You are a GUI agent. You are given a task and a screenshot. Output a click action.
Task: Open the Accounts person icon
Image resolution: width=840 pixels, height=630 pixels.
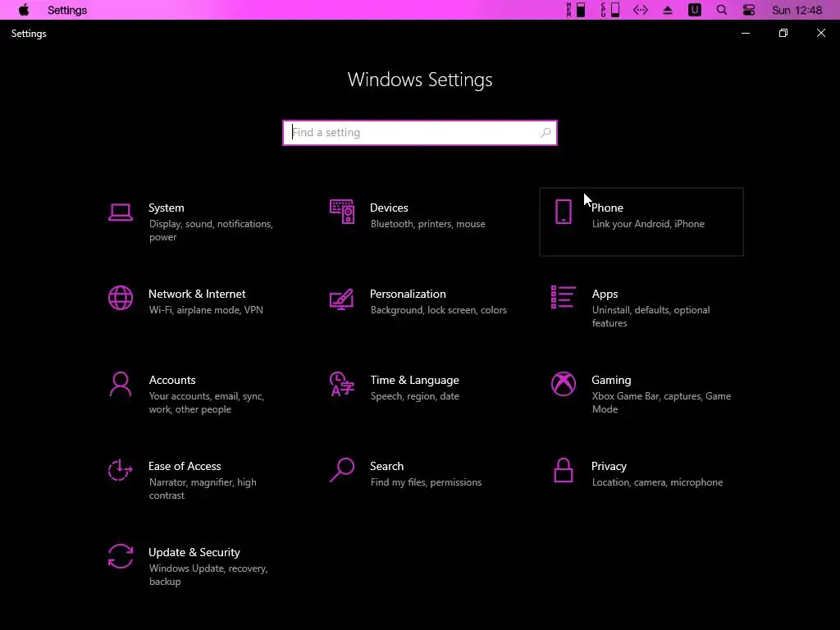(x=121, y=384)
